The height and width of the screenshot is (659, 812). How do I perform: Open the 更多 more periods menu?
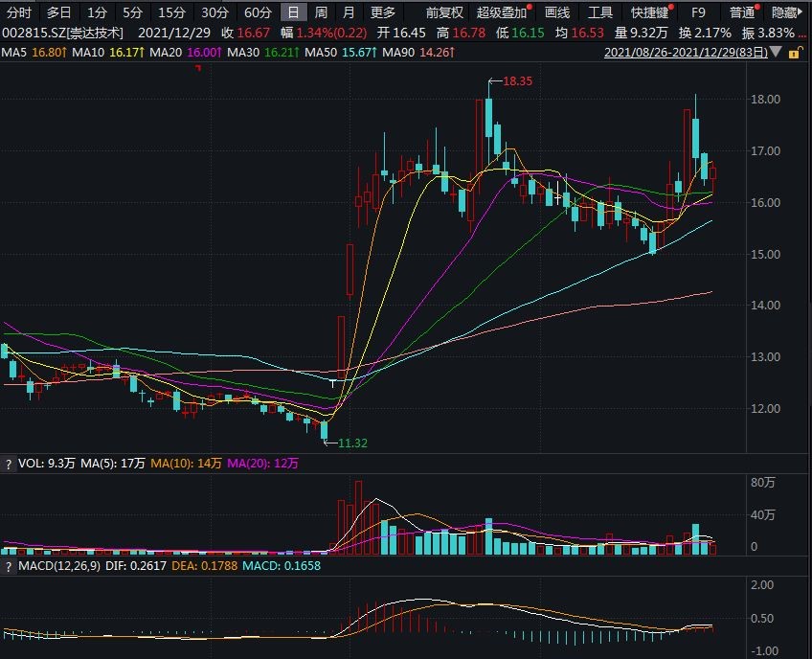tap(383, 12)
